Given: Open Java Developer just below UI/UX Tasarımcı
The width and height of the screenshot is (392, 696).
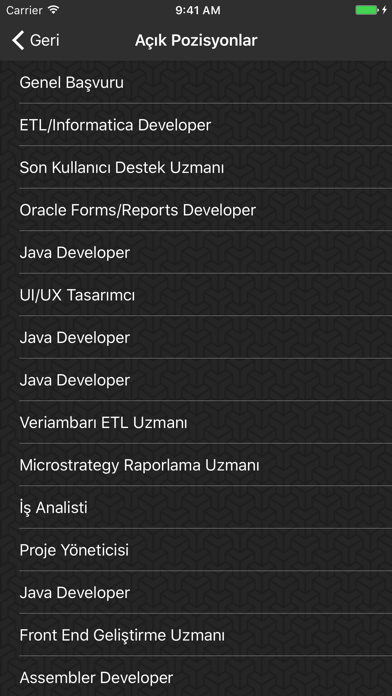Looking at the screenshot, I should click(196, 338).
